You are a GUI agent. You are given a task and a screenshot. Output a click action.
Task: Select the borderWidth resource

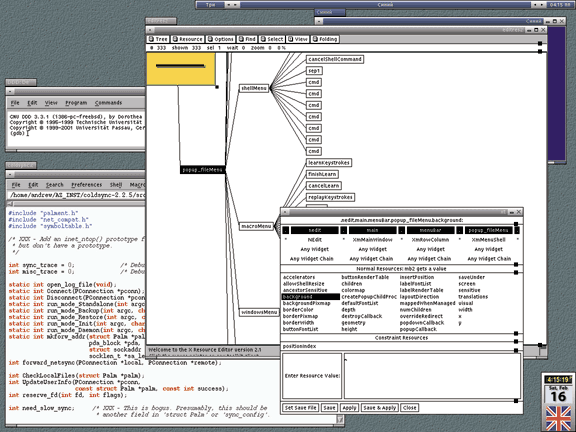tap(298, 323)
